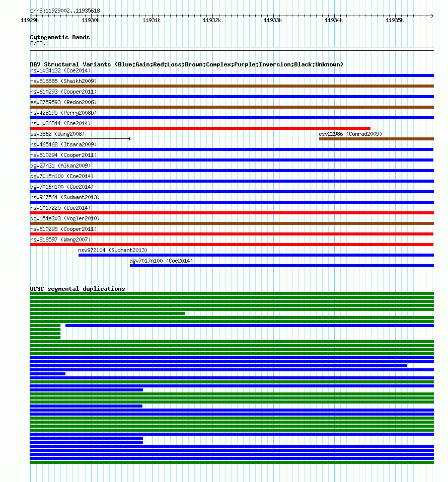
Task: Click the thin black esv3862 feature line
Action: (x=80, y=139)
